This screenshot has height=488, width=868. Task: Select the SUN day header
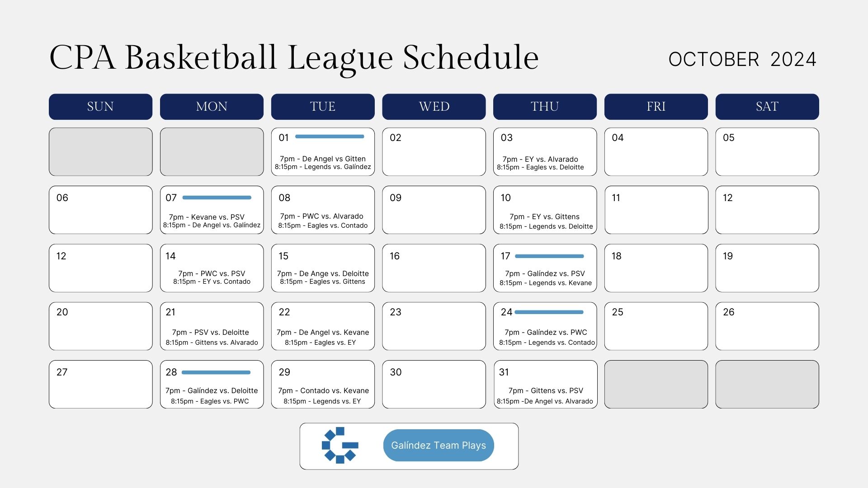pyautogui.click(x=100, y=107)
